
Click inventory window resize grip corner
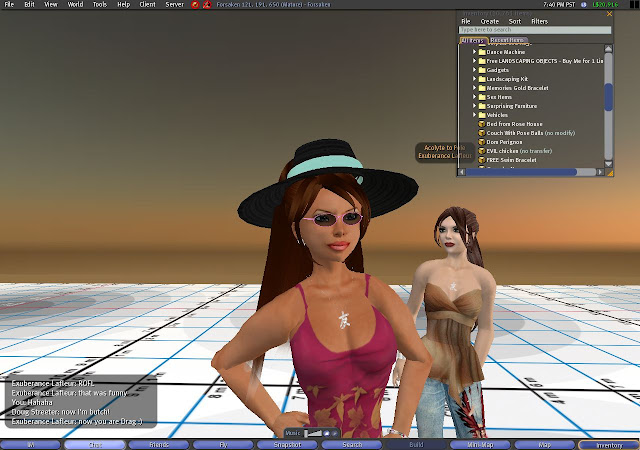click(610, 173)
